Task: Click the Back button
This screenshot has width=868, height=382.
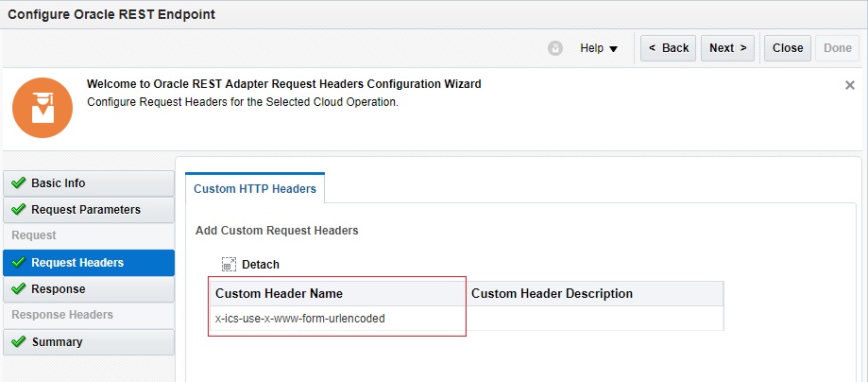Action: click(x=668, y=48)
